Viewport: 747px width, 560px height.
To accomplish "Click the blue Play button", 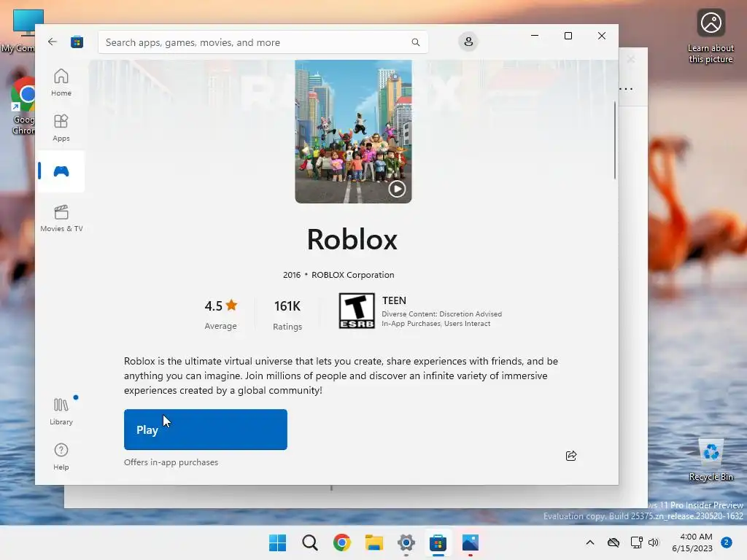I will click(x=205, y=429).
